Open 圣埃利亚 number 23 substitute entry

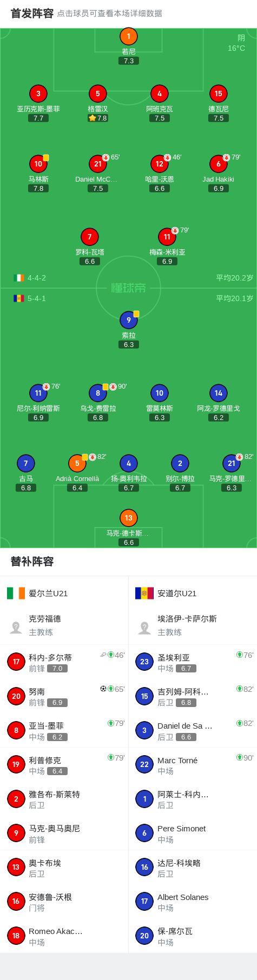(x=193, y=662)
